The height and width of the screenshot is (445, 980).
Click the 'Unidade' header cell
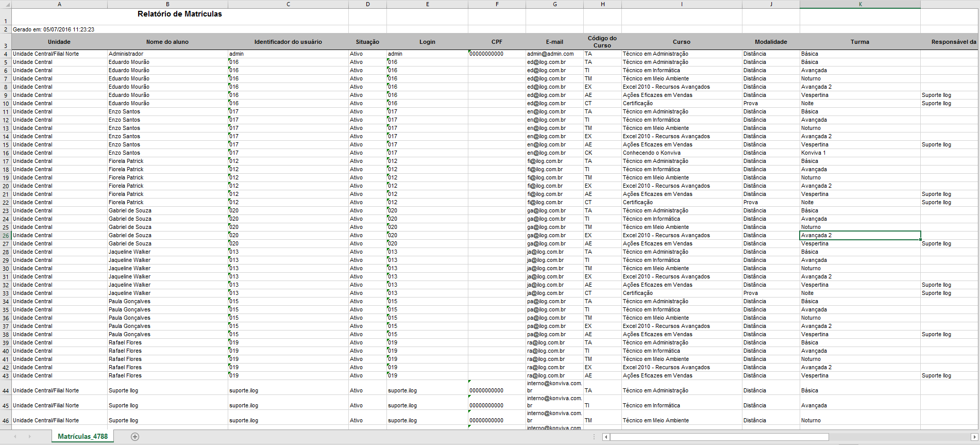coord(59,42)
